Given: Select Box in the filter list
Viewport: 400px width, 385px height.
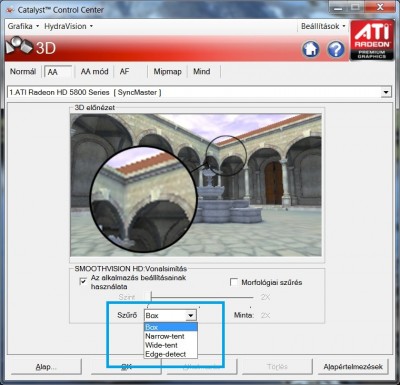Looking at the screenshot, I should coord(171,327).
